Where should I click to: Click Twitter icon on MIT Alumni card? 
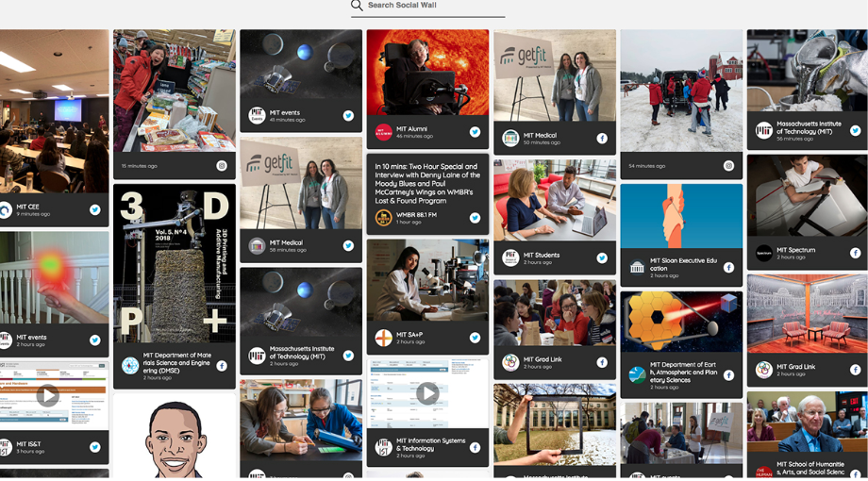[x=475, y=132]
